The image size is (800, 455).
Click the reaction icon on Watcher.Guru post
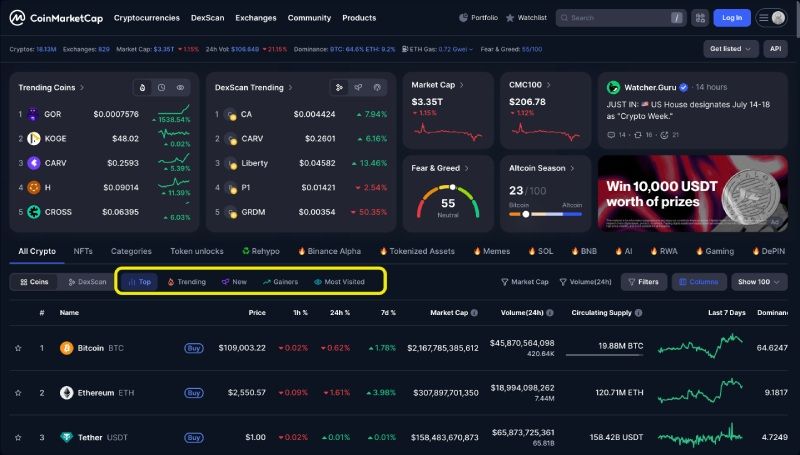[x=664, y=135]
